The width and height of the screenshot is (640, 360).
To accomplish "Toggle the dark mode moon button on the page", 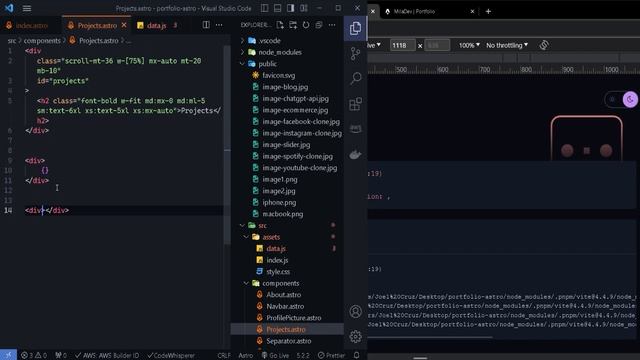I will 630,99.
